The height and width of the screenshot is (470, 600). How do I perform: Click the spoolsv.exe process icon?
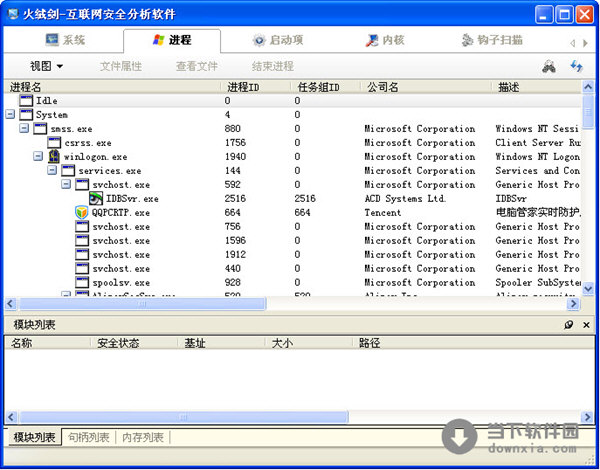click(82, 282)
